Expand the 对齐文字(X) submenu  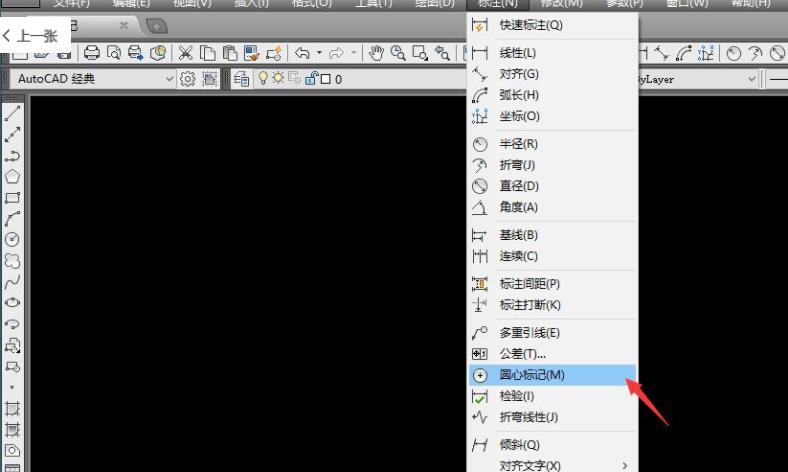(x=553, y=465)
